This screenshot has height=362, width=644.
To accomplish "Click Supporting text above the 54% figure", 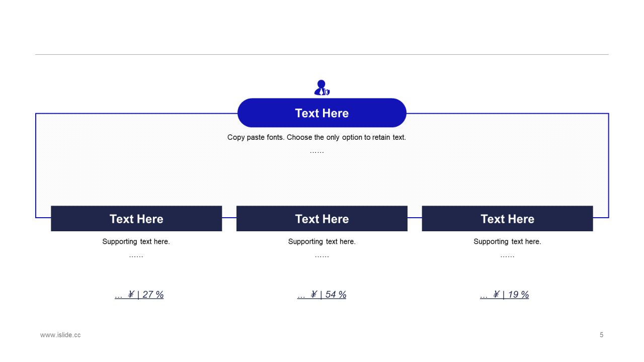I will [x=322, y=241].
